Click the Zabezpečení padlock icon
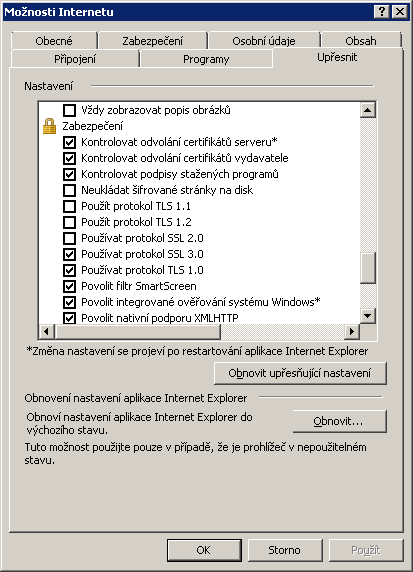 (49, 126)
